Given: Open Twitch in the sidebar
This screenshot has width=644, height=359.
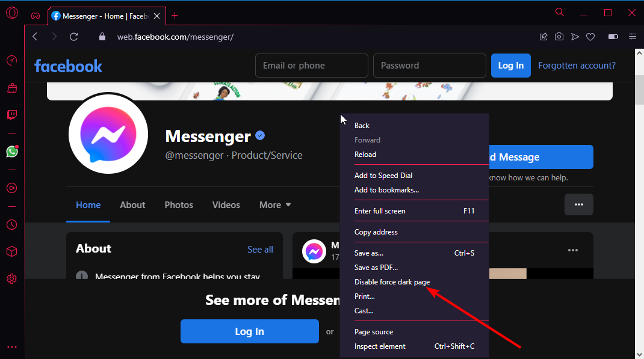Looking at the screenshot, I should tap(12, 114).
